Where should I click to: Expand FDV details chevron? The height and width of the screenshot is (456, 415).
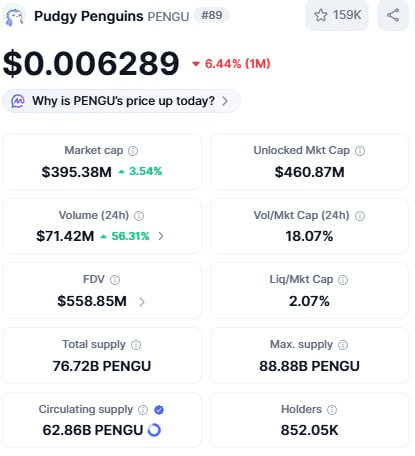point(142,302)
